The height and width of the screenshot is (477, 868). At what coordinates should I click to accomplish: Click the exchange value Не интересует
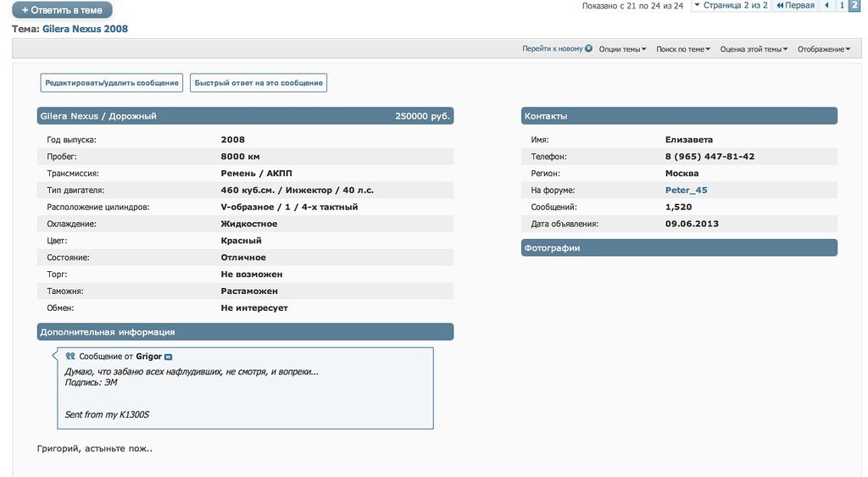[x=254, y=308]
